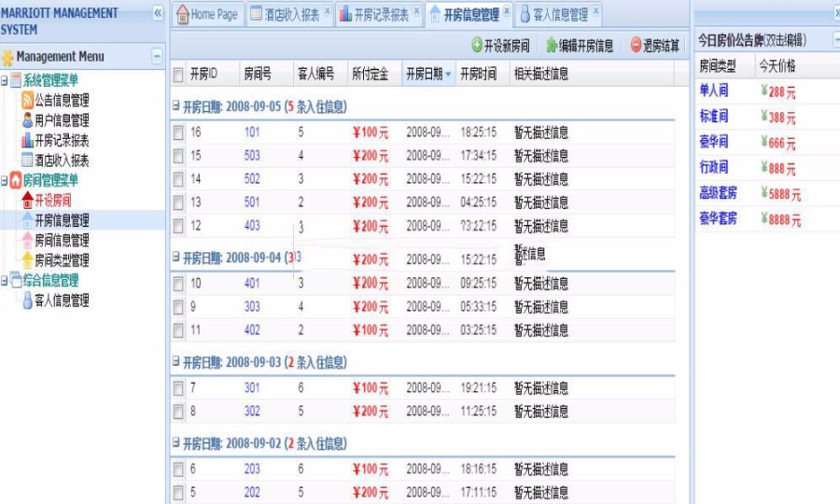Check the row for room 502
Viewport: 840px width, 504px height.
(x=178, y=179)
